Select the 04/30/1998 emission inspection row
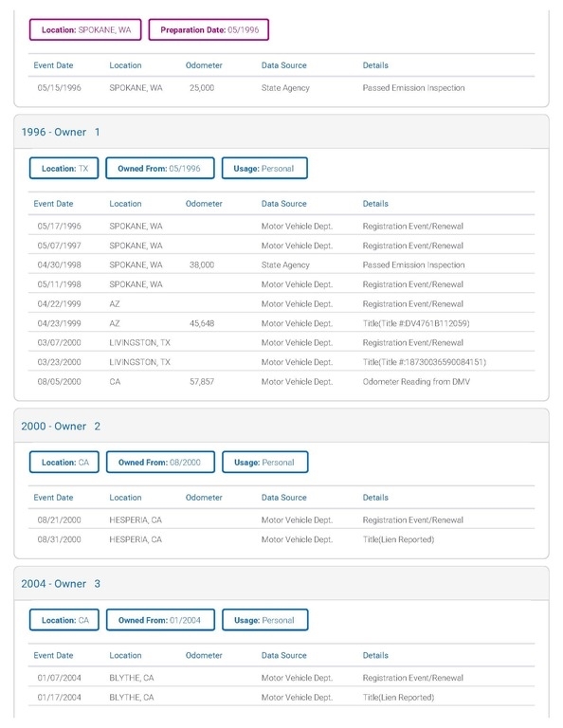Viewport: 563px width, 728px height. tap(281, 265)
